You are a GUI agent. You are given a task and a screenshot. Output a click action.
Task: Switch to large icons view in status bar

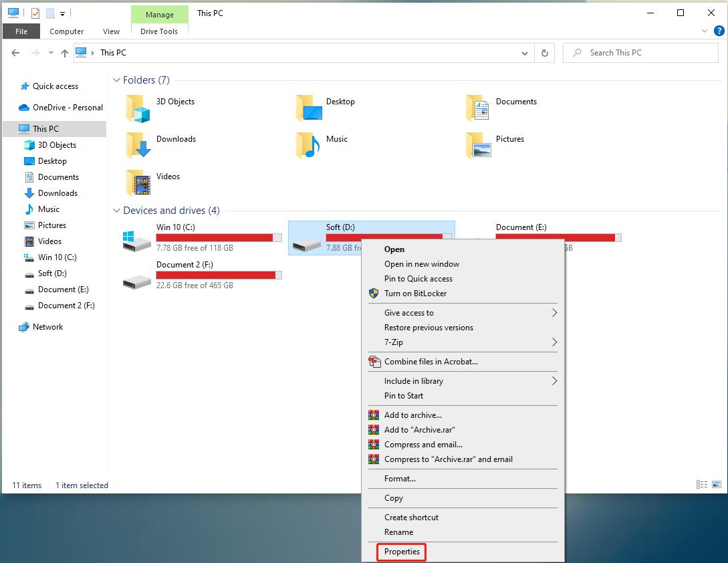click(717, 485)
